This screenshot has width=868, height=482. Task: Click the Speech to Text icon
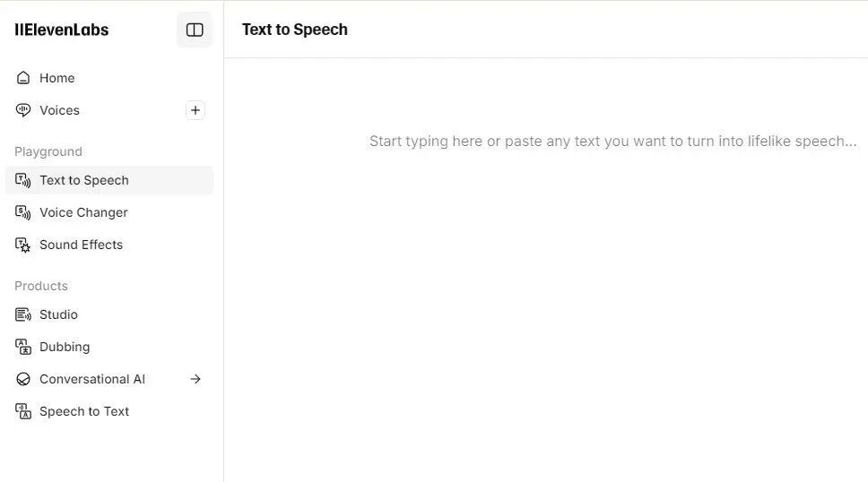tap(23, 411)
